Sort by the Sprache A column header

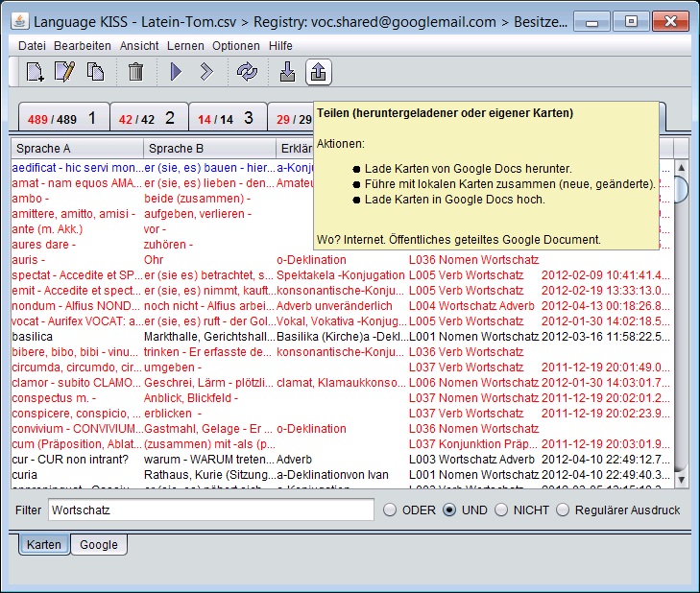point(77,149)
